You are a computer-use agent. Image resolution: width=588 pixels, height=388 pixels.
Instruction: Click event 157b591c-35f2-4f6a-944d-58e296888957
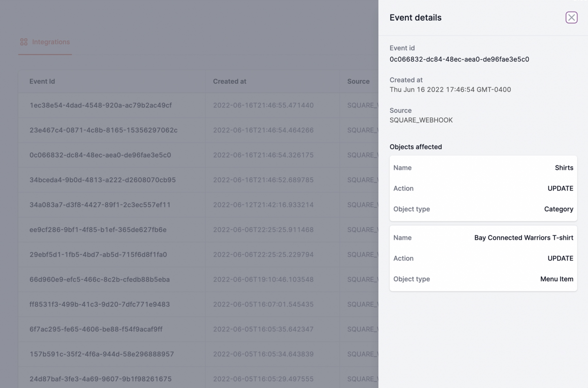[x=102, y=354]
